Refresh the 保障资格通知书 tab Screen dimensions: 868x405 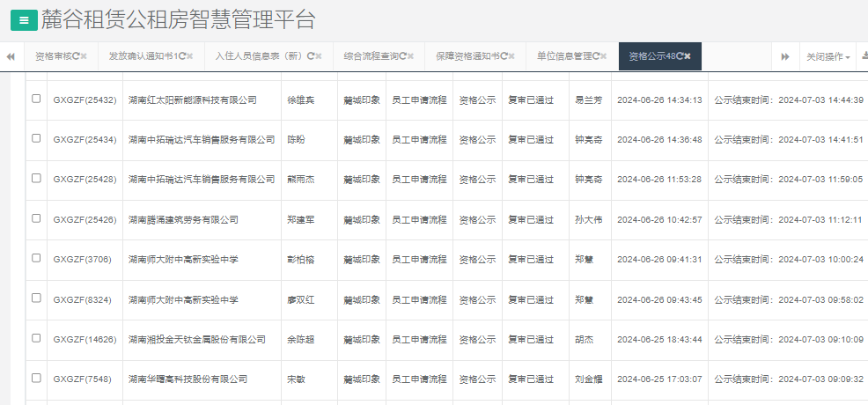point(504,55)
